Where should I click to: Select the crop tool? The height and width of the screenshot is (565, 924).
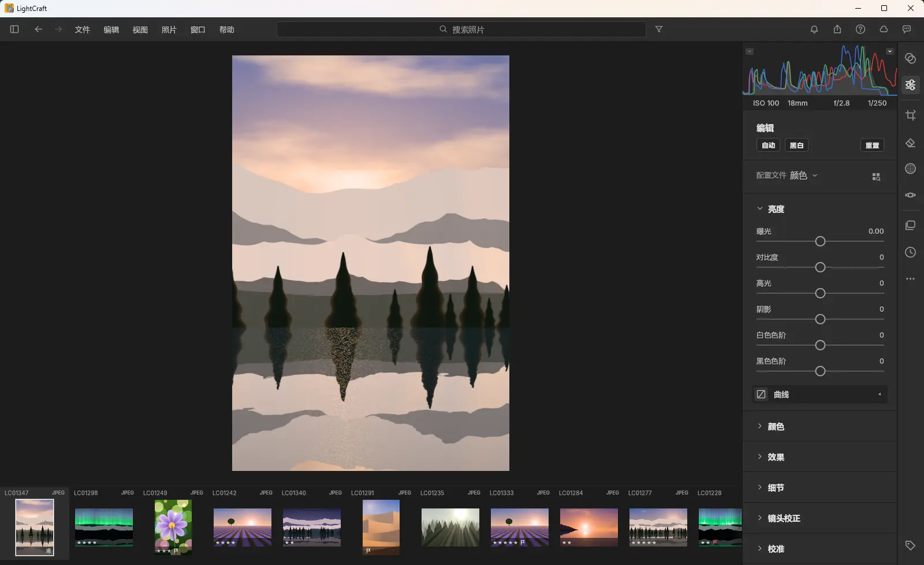(911, 115)
